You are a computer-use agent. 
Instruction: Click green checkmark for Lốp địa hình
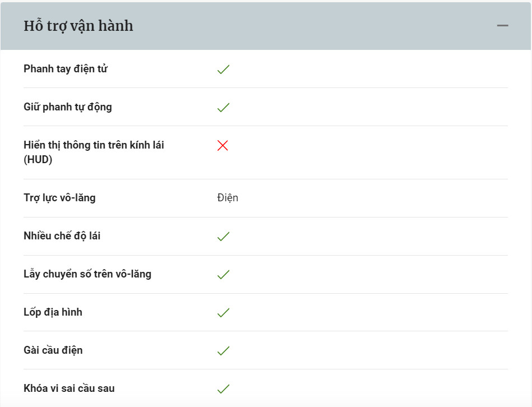[223, 312]
